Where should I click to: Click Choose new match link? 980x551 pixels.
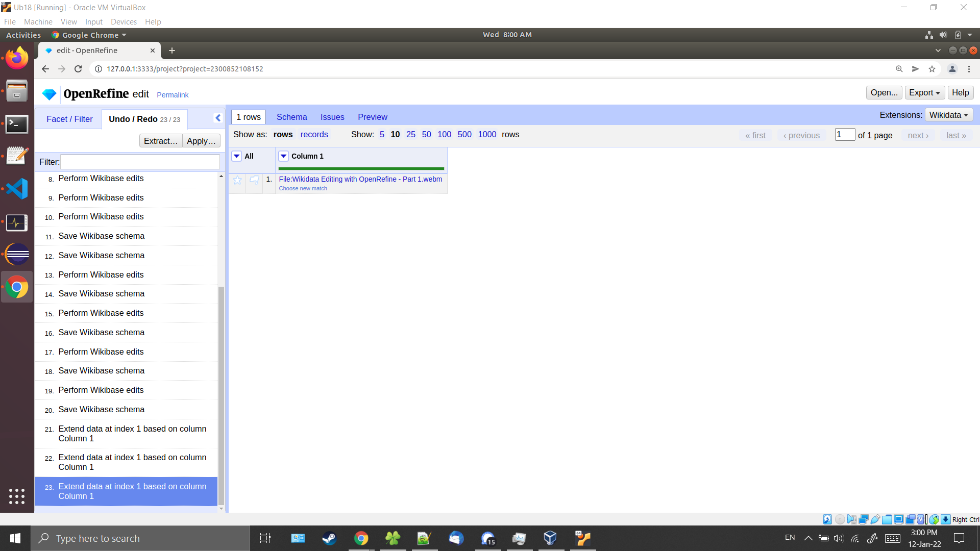(x=303, y=188)
